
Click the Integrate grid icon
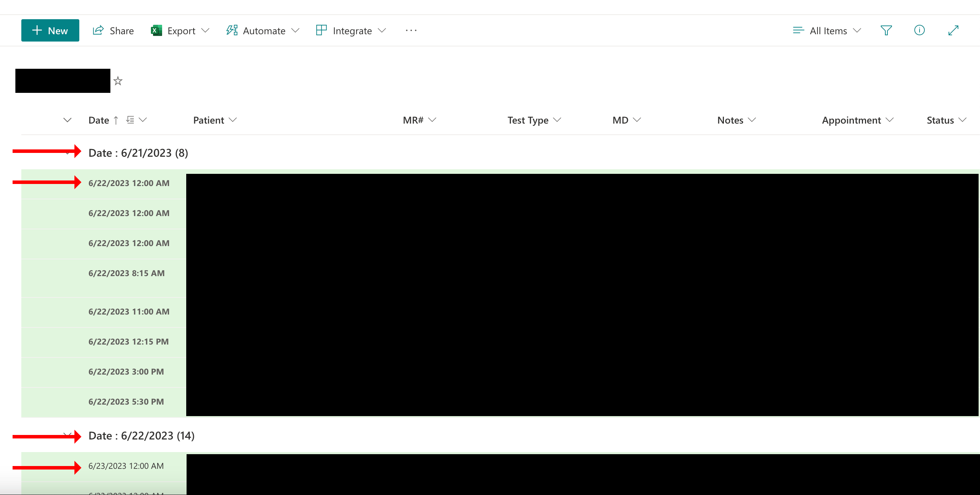click(321, 30)
